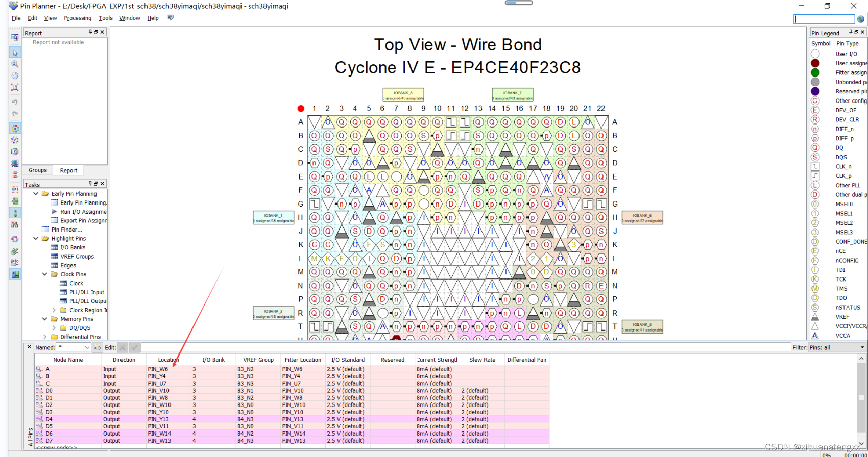Image resolution: width=868 pixels, height=457 pixels.
Task: Click the filter wildcard button next to Named
Action: click(x=97, y=347)
